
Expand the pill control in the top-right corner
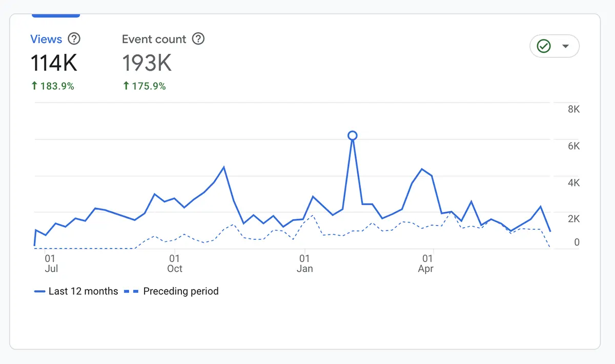tap(555, 46)
